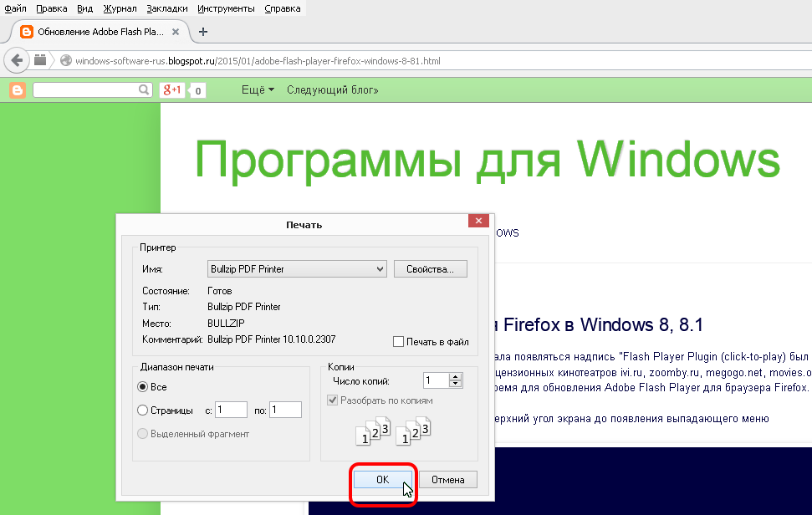
Task: Open the Инструменты menu
Action: [x=226, y=8]
